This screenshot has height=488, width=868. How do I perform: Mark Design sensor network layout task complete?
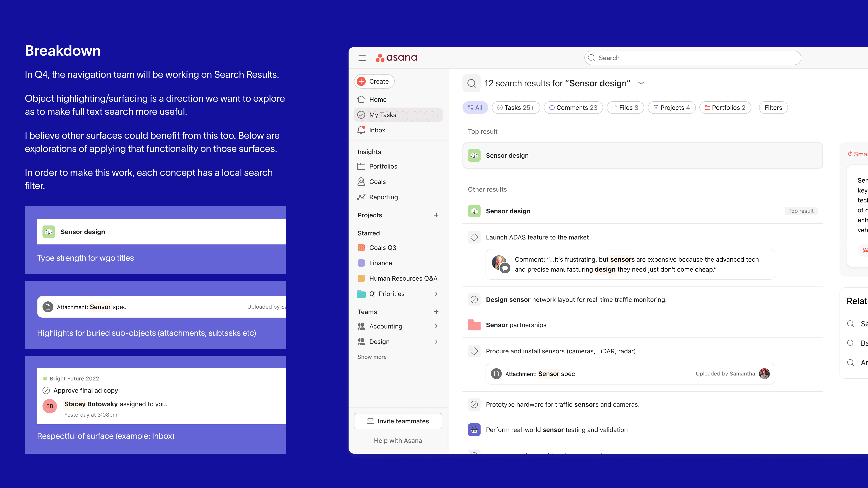(474, 299)
